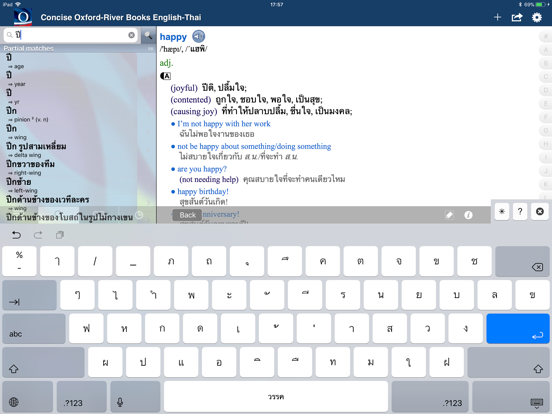Tap the keyboard backspace key
The image size is (552, 414).
pos(522,261)
